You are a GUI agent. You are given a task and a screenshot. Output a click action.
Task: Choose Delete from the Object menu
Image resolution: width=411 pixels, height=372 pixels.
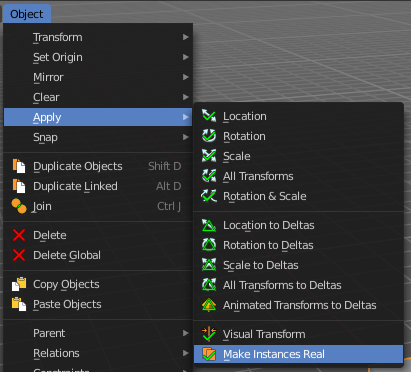point(98,235)
